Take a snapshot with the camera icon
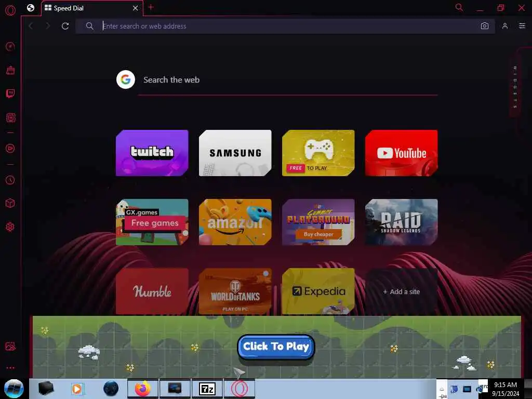 (485, 26)
